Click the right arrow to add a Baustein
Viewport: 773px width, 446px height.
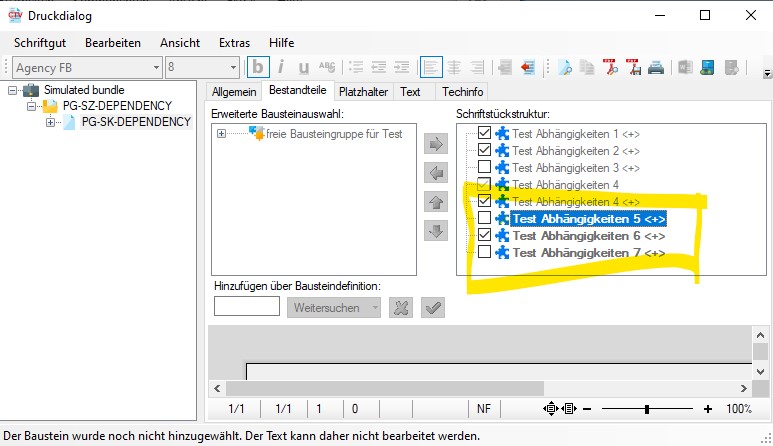436,144
